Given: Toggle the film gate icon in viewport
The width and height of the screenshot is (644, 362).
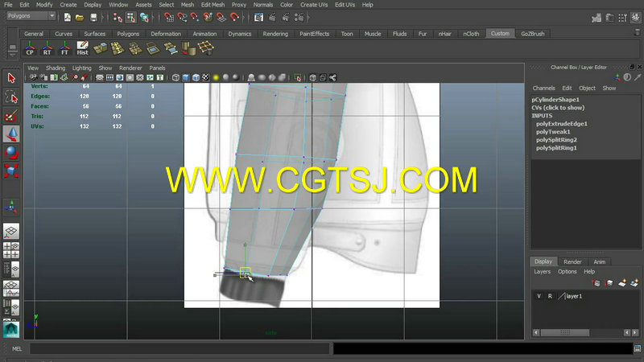Looking at the screenshot, I should pyautogui.click(x=109, y=77).
